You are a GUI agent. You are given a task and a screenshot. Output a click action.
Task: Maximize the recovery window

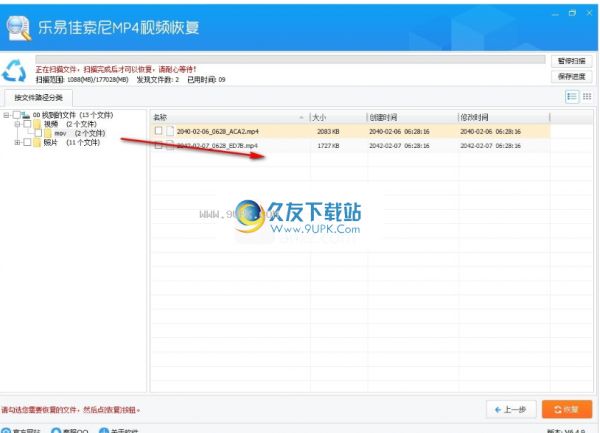(x=572, y=13)
